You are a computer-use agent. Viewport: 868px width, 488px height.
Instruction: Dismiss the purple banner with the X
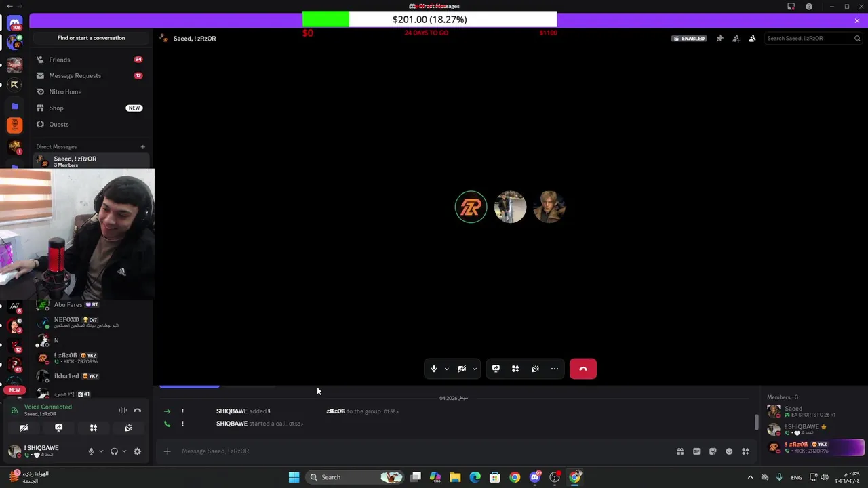pos(857,21)
